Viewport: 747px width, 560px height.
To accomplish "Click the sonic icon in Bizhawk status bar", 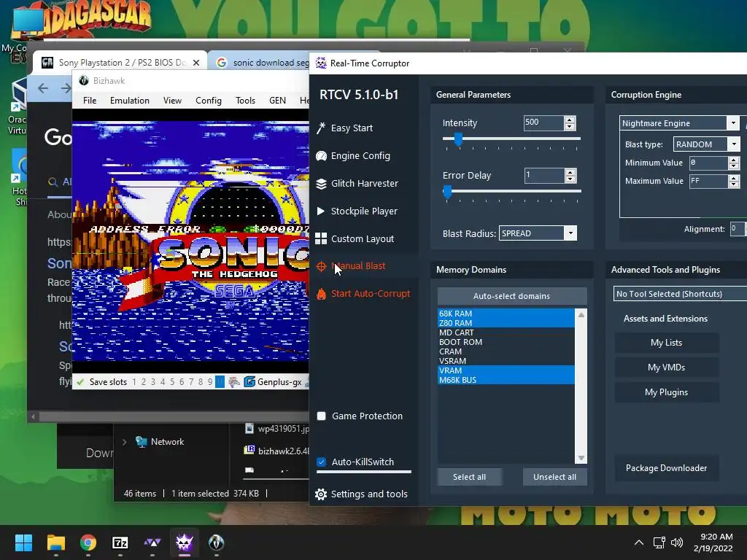I will (234, 382).
